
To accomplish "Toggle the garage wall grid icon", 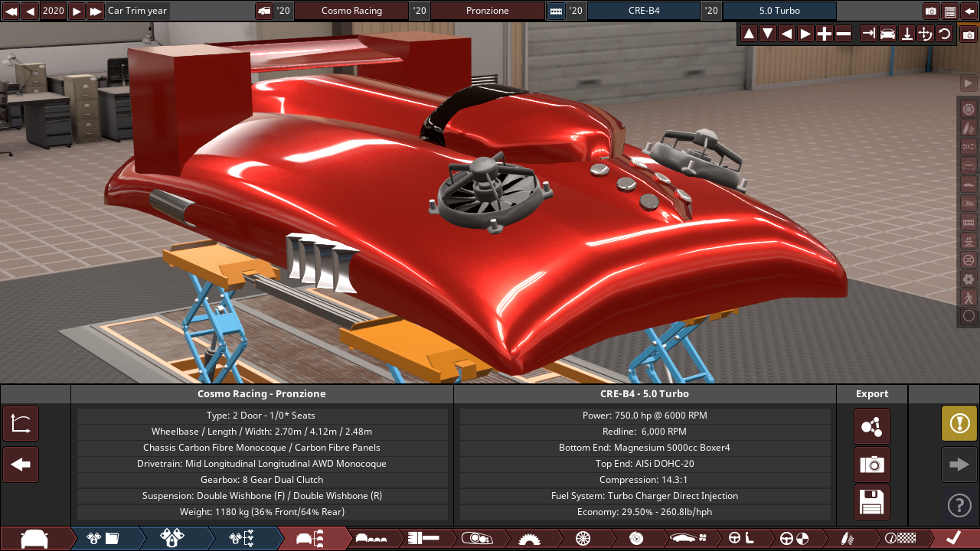I will 969,222.
